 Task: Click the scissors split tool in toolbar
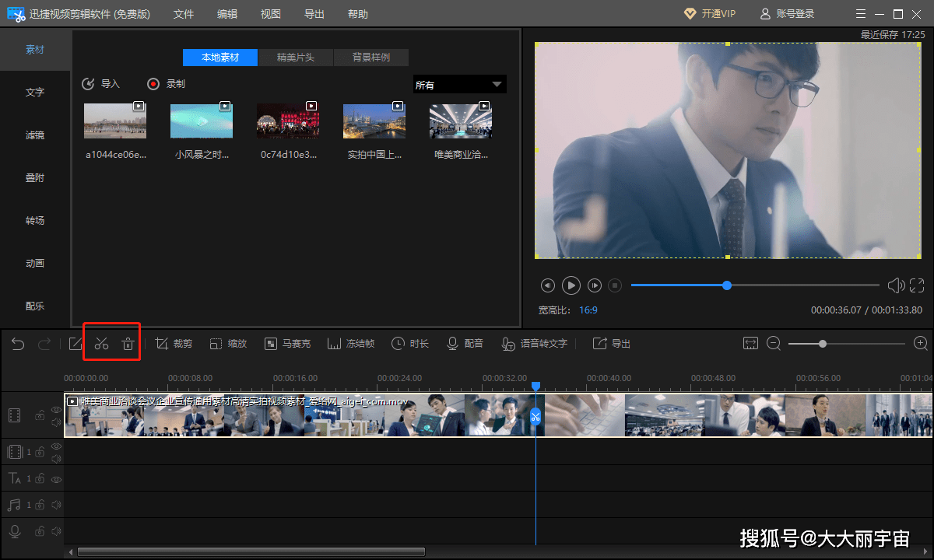pos(101,344)
